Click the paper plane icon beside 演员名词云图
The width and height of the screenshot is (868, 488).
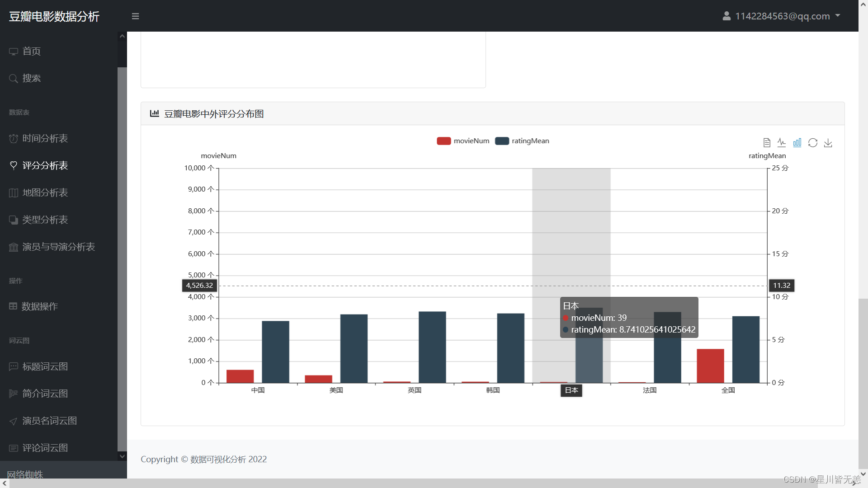tap(14, 421)
